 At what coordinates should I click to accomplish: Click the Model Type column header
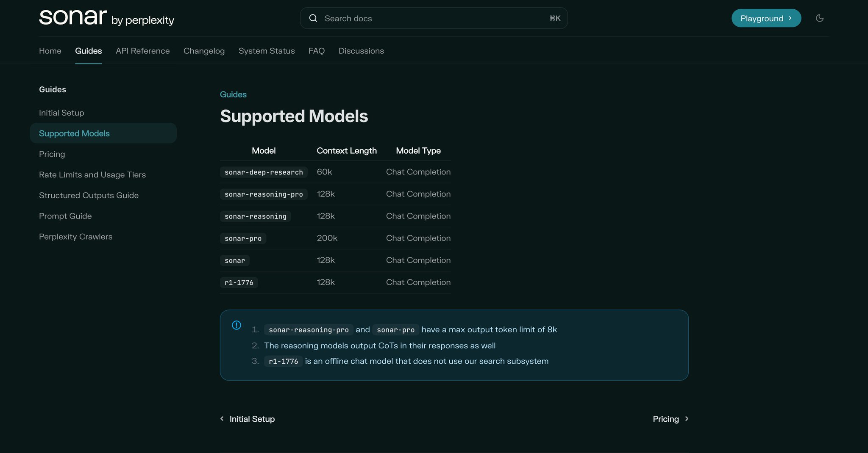pos(418,151)
